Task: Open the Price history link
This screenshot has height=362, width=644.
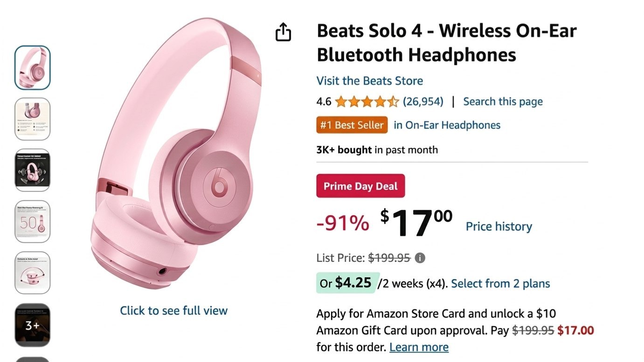Action: click(x=499, y=226)
